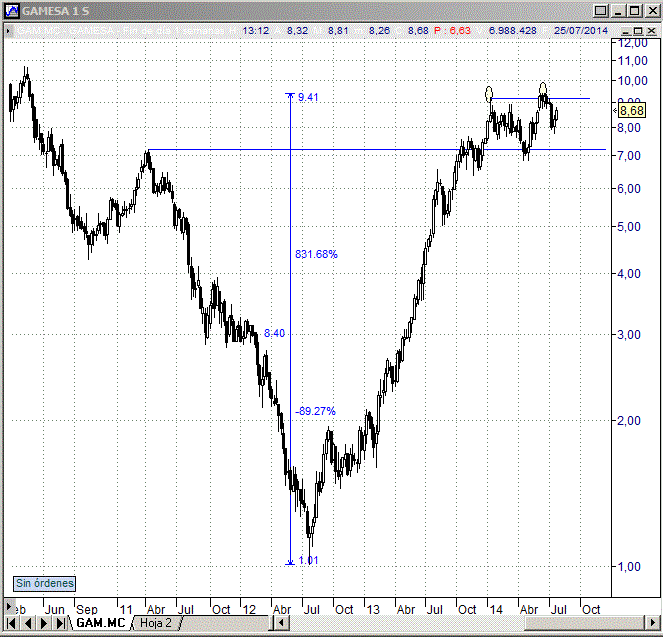
Task: Click the '12' year label on time axis
Action: 249,610
